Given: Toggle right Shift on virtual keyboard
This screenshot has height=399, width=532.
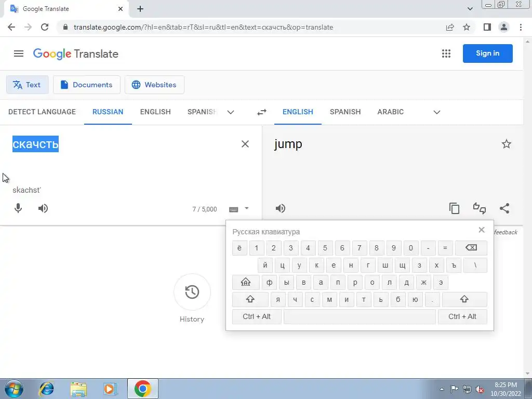Looking at the screenshot, I should [464, 299].
